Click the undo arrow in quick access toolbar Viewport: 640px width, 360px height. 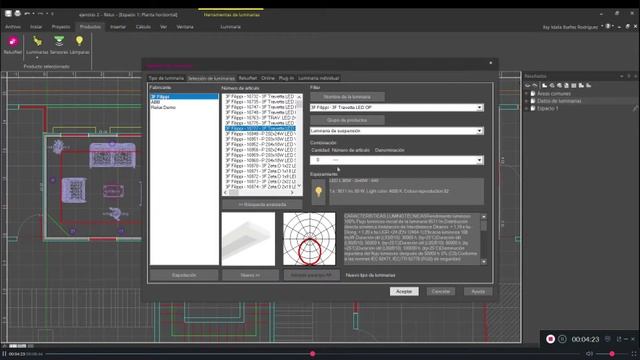(x=27, y=14)
